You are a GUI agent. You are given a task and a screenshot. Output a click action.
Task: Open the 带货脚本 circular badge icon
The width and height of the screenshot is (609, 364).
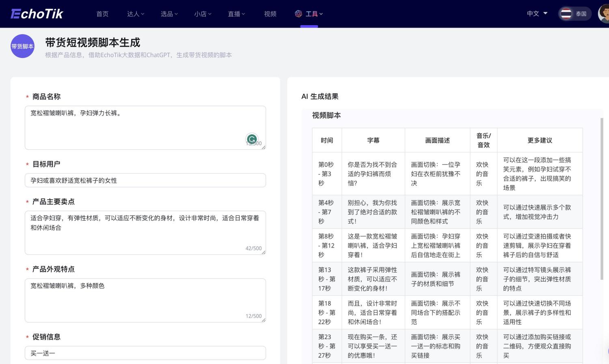22,46
